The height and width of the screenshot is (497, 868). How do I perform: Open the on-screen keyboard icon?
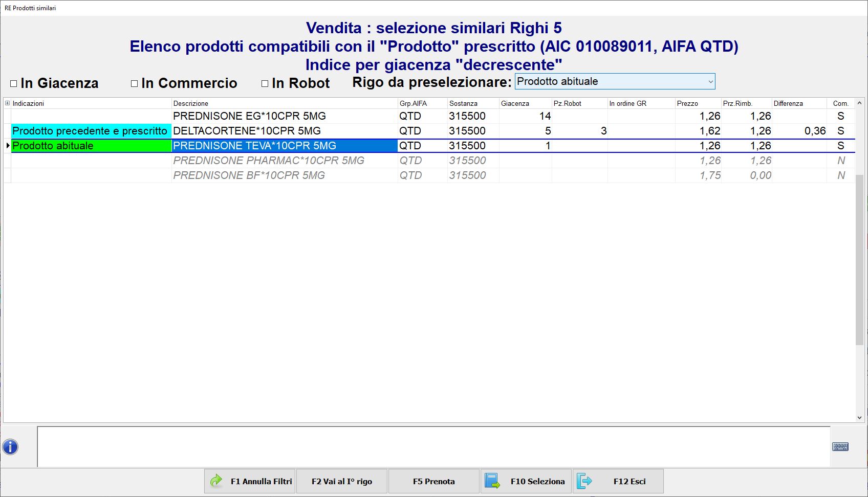[840, 447]
